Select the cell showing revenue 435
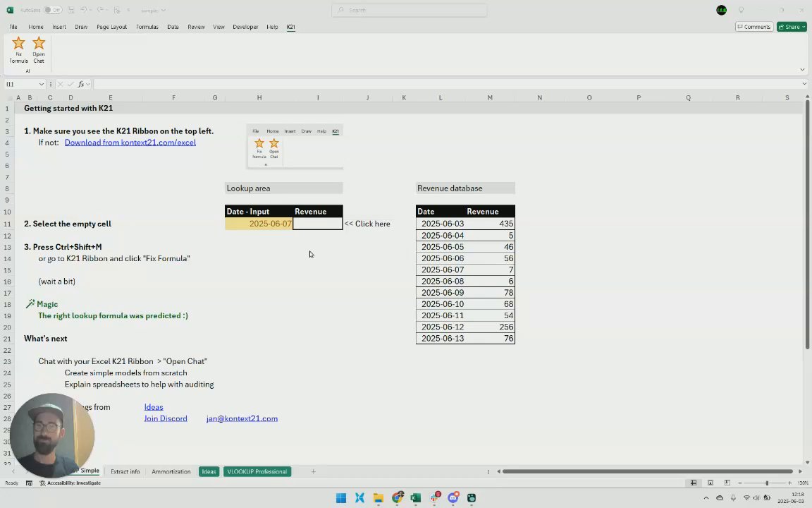Viewport: 812px width, 508px height. [490, 224]
